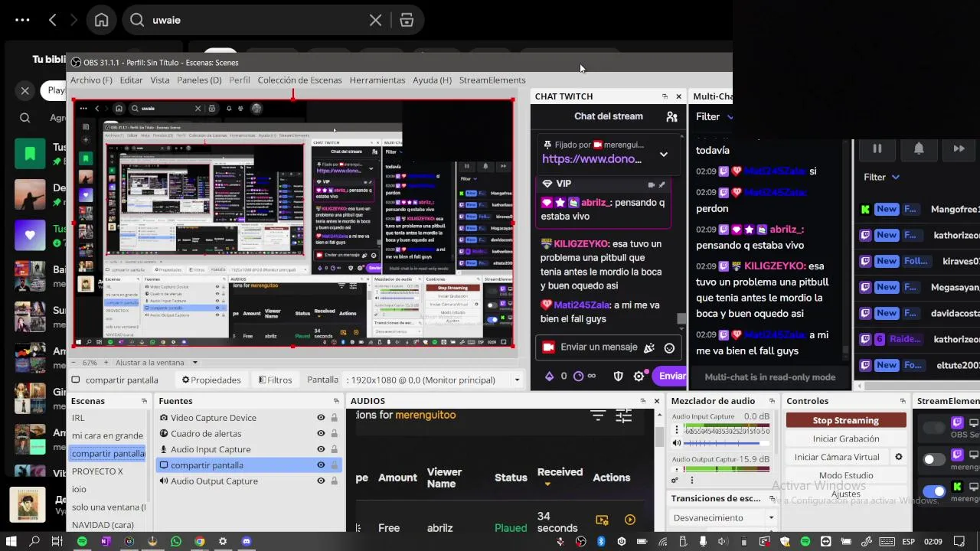Viewport: 980px width, 551px height.
Task: Click the bell alert icon in activity feed
Action: tap(918, 148)
